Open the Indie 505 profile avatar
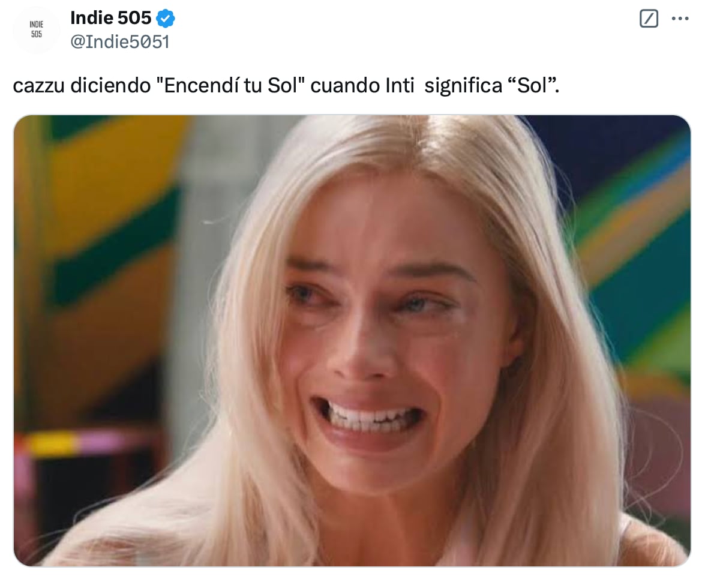The height and width of the screenshot is (588, 708). (x=37, y=29)
